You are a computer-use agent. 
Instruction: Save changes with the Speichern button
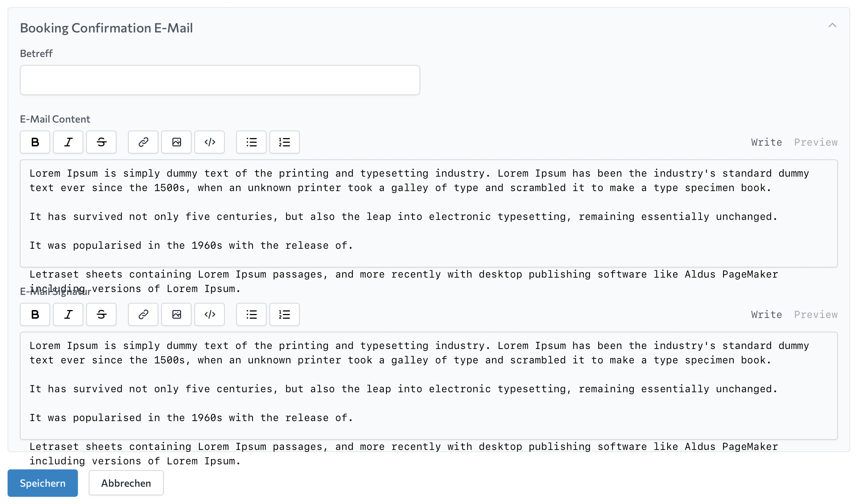(x=43, y=483)
